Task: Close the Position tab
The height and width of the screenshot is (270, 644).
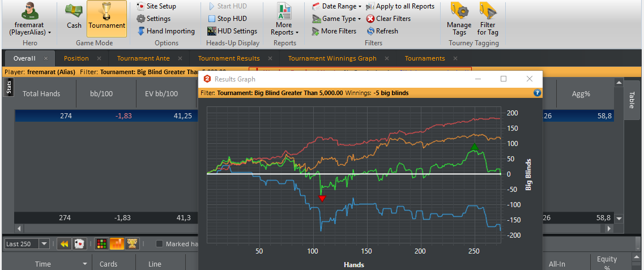Action: coord(99,58)
